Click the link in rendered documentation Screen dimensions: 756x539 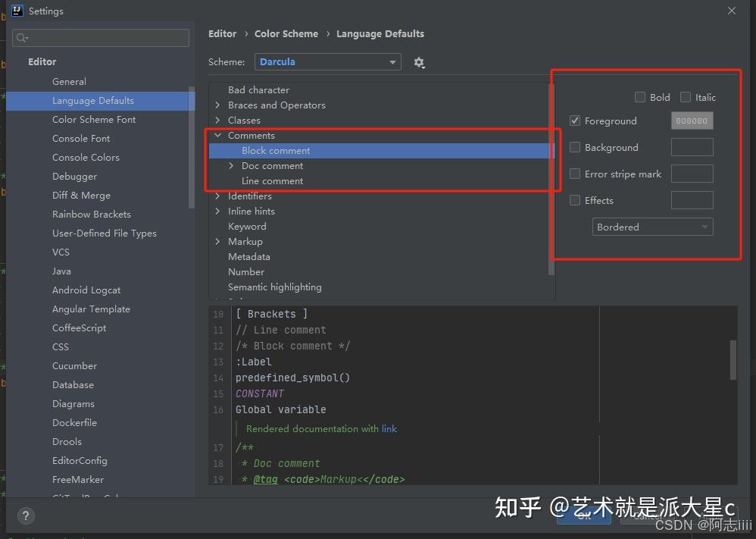point(389,428)
